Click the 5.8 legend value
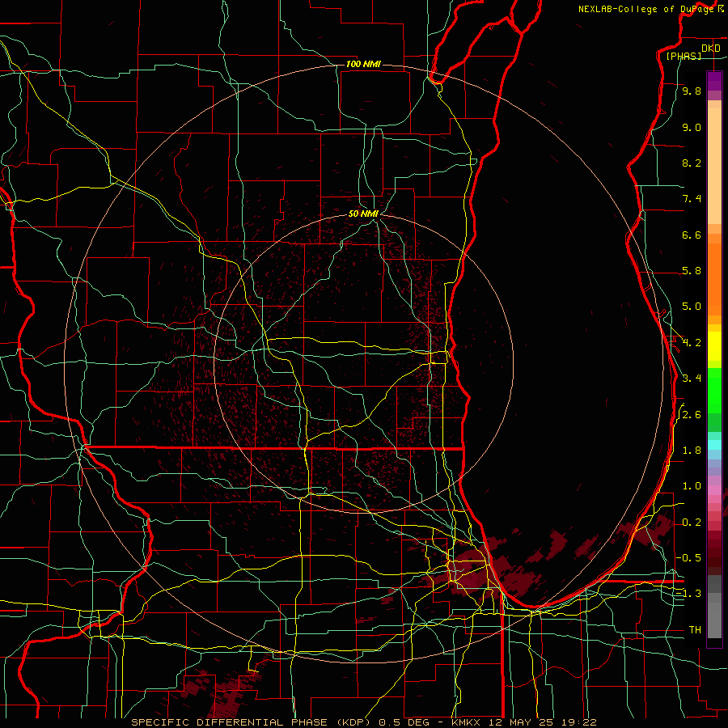 pos(692,271)
